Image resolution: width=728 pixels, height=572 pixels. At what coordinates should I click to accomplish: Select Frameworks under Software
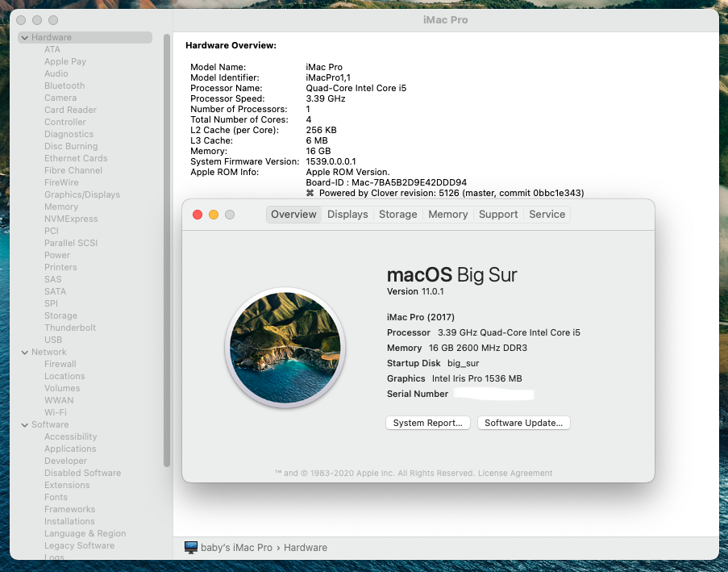[x=69, y=509]
